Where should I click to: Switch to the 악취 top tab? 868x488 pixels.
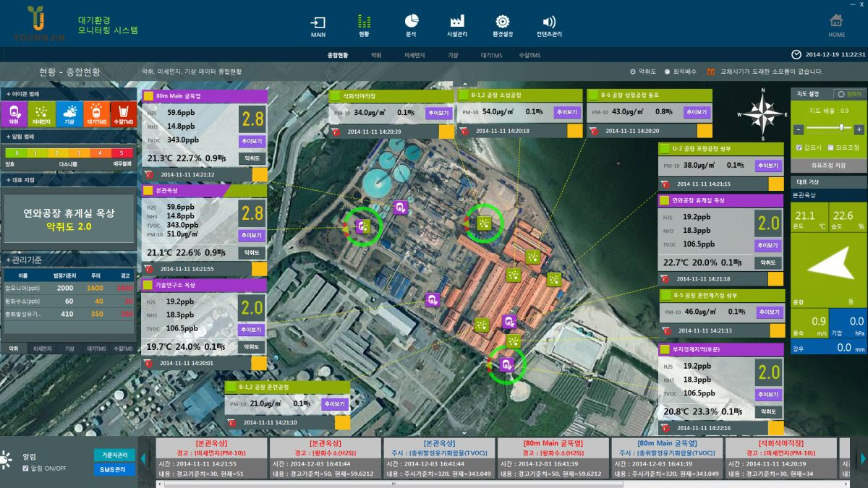tap(376, 55)
